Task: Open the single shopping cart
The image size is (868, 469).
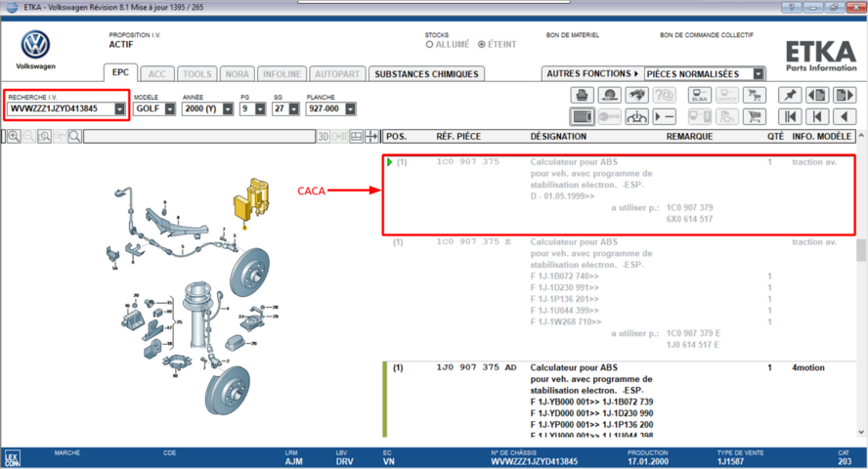Action: pyautogui.click(x=754, y=116)
